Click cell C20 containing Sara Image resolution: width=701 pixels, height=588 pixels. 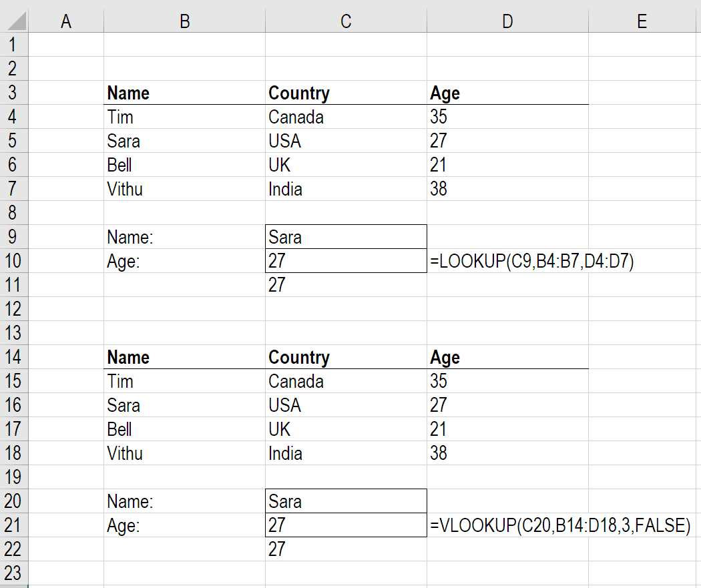[346, 501]
